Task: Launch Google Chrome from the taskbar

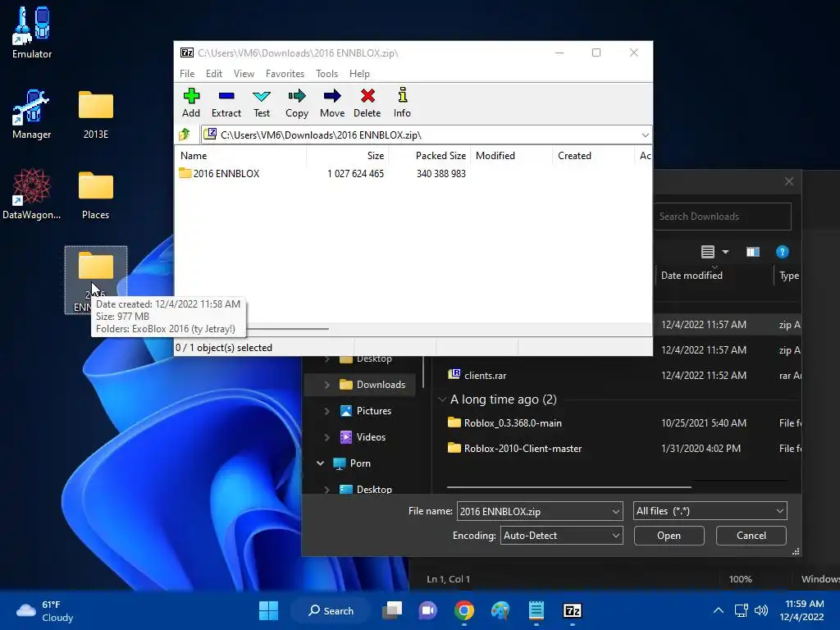Action: [x=464, y=610]
